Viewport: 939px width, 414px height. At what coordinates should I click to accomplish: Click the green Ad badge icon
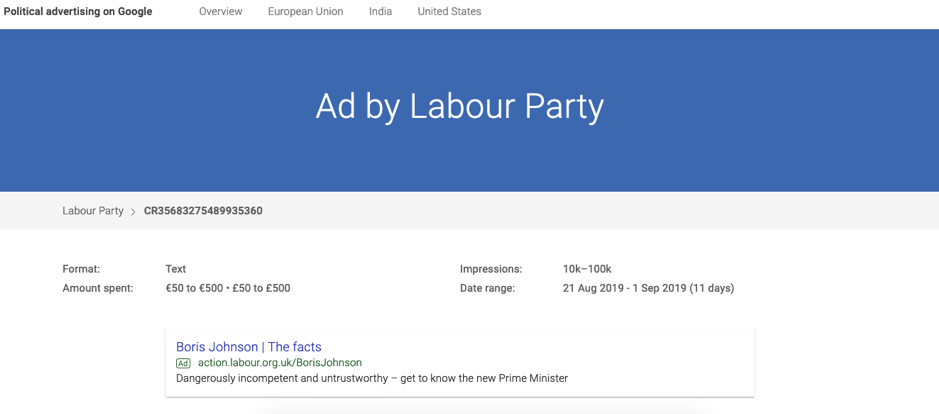pyautogui.click(x=183, y=363)
